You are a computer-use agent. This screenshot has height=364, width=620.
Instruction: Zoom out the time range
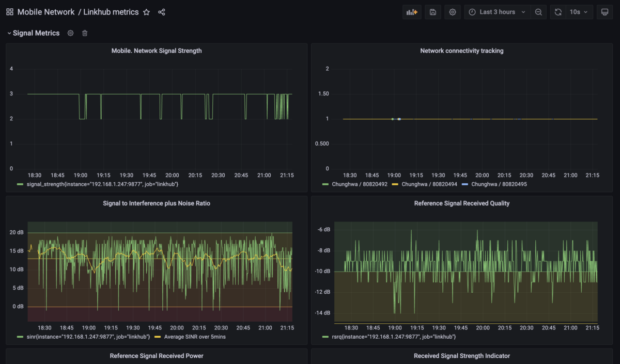pos(538,12)
